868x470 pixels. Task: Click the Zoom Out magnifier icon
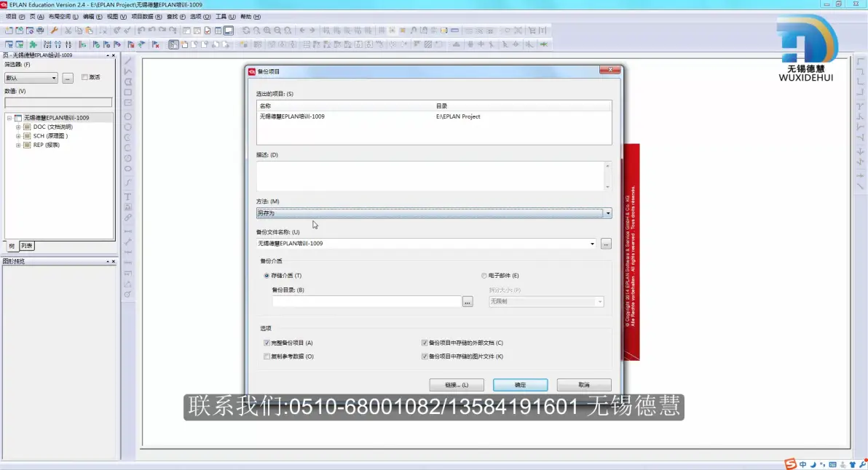tap(278, 31)
